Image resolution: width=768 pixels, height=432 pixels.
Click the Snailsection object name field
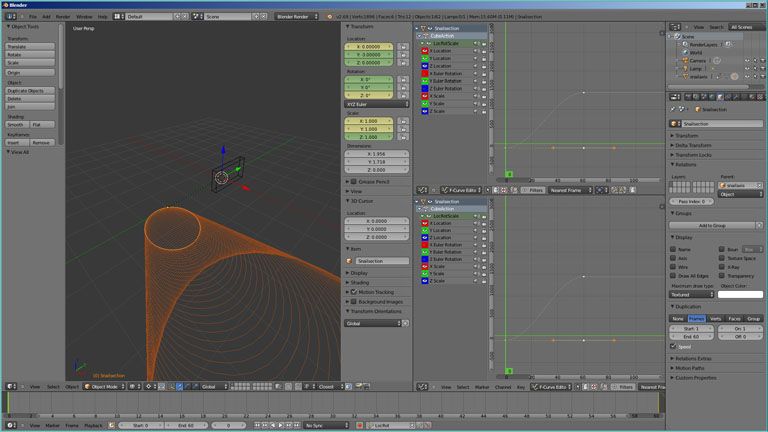718,123
